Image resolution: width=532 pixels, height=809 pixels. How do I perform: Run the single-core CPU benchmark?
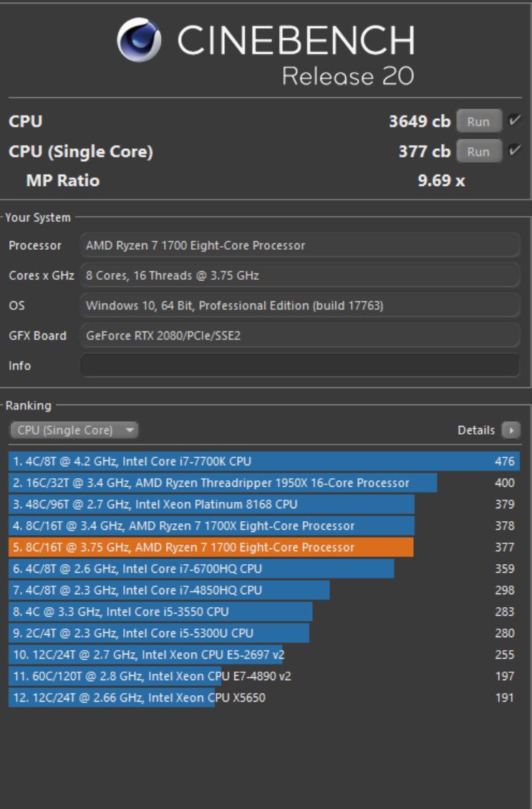(478, 151)
